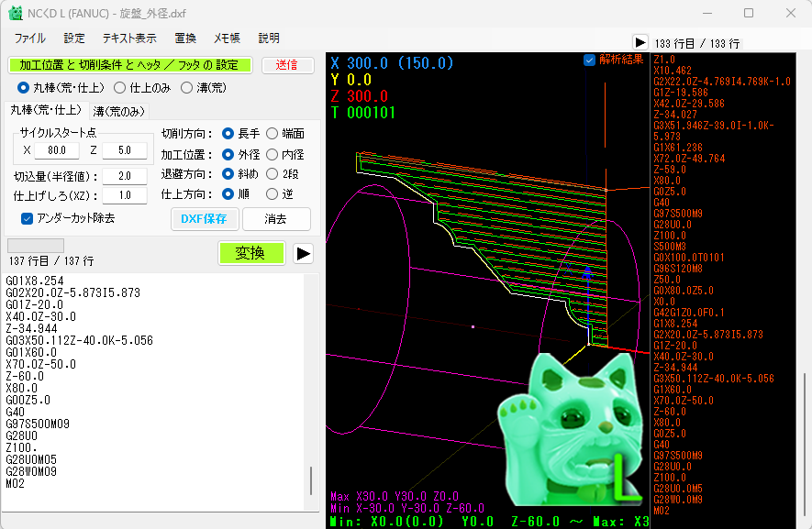
Task: Open the テキスト表示 menu
Action: 128,39
